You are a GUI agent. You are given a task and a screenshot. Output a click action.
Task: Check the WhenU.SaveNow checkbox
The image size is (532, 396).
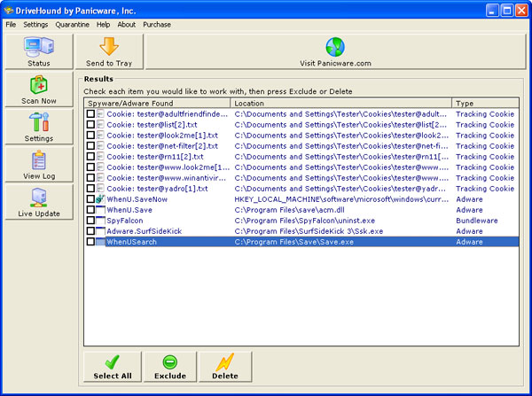pos(90,199)
